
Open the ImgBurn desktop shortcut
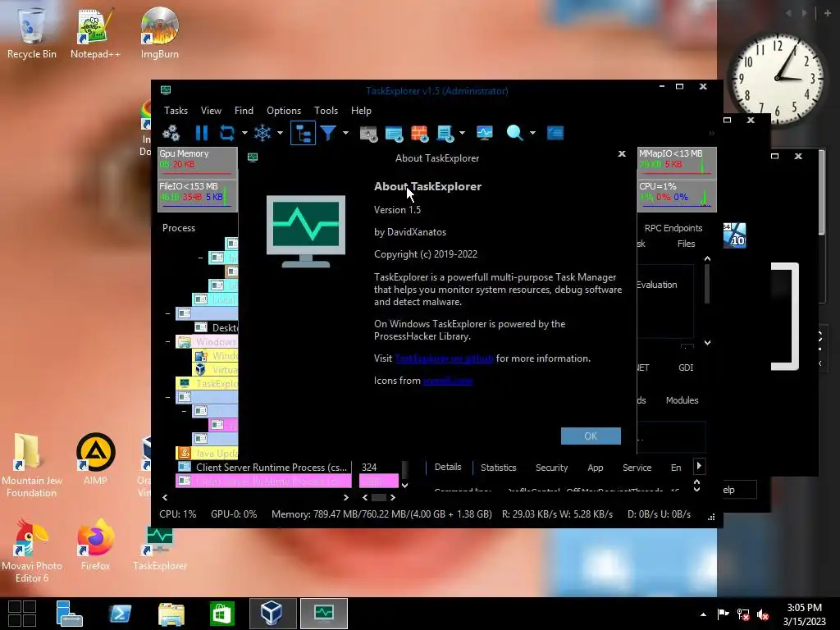coord(160,32)
